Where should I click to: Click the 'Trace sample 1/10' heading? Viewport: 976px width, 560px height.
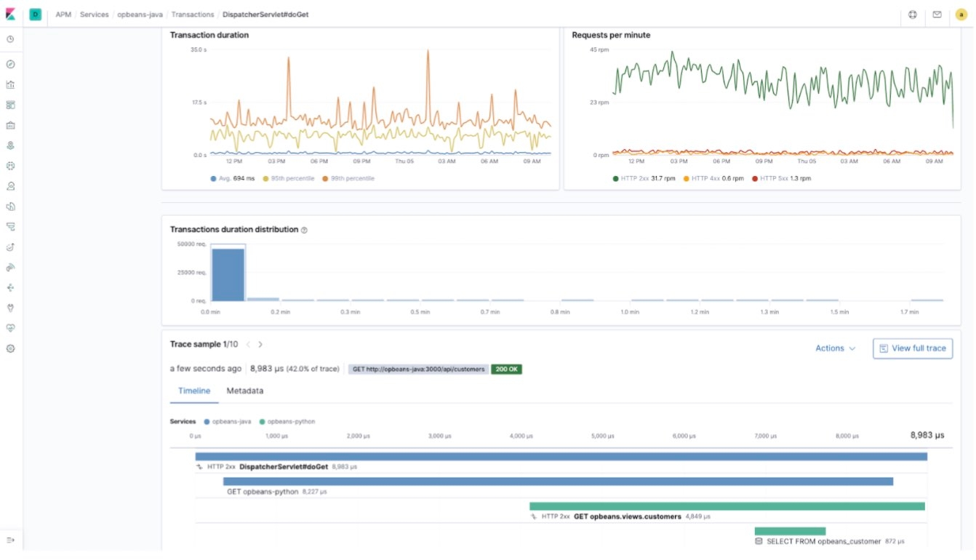(x=204, y=345)
